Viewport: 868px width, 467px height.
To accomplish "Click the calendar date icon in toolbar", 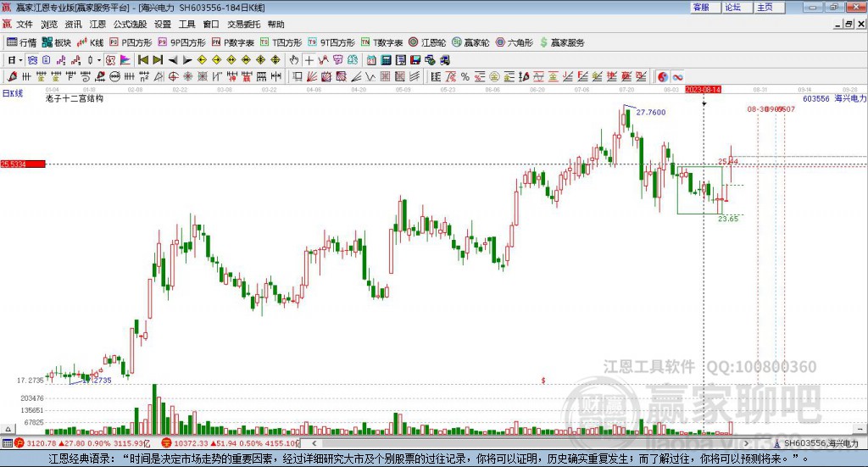I will (371, 60).
